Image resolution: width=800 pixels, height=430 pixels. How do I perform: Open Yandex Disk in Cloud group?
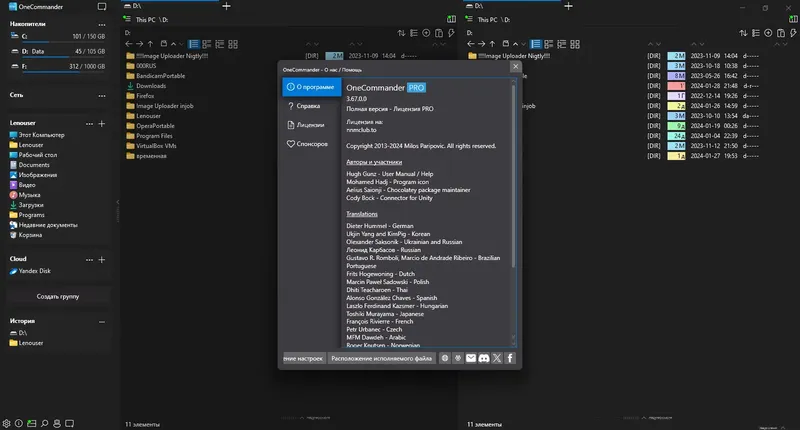tap(31, 271)
